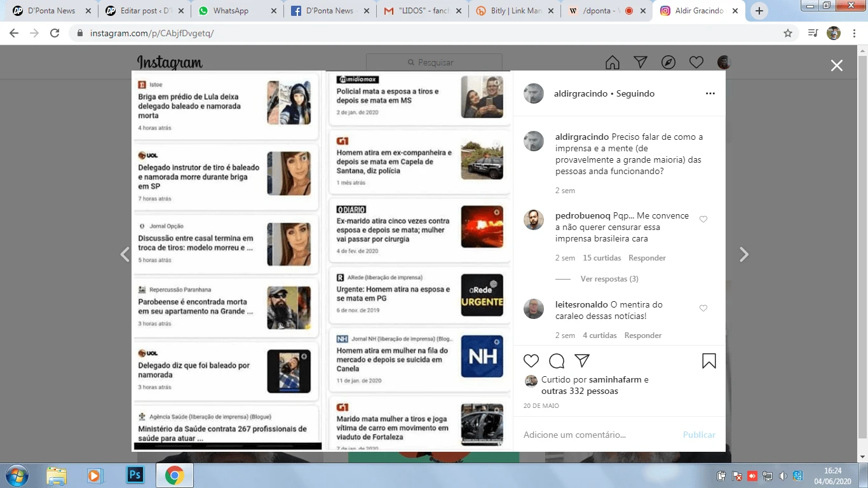Reply to pedrobuenoq's comment
868x488 pixels.
click(x=647, y=258)
